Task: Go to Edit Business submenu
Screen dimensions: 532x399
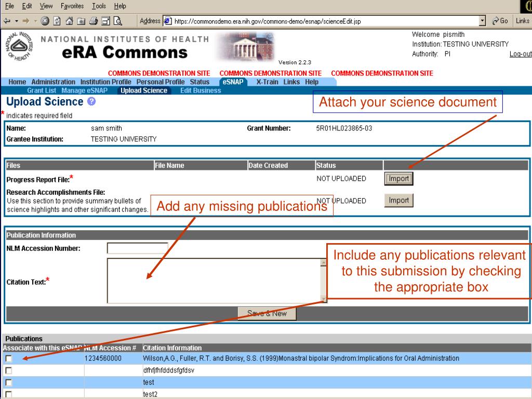Action: pyautogui.click(x=201, y=90)
